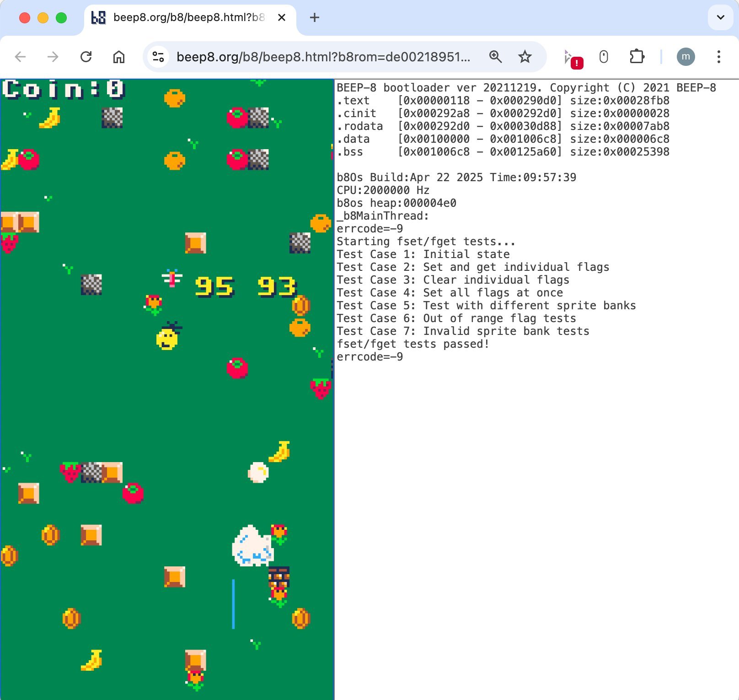Open the site information icon

158,57
